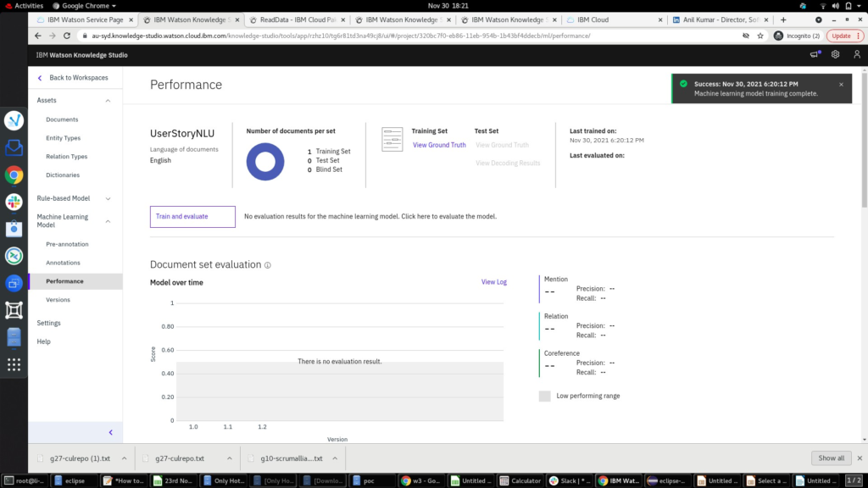Go to Versions page in sidebar

58,300
